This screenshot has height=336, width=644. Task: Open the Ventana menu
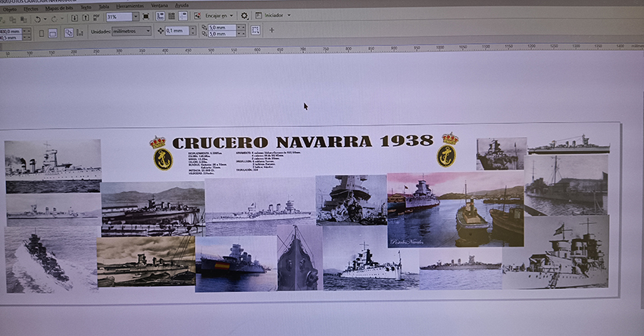tap(159, 6)
